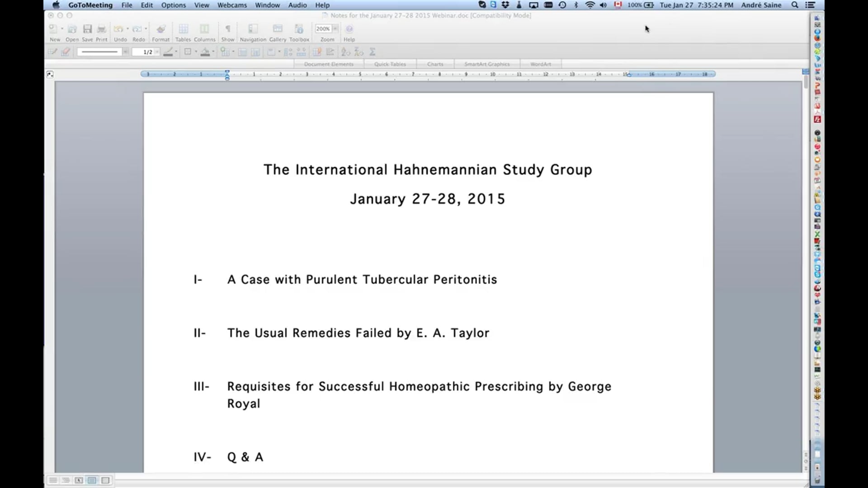Expand the Undo history dropdown arrow
This screenshot has width=868, height=488.
coord(127,28)
